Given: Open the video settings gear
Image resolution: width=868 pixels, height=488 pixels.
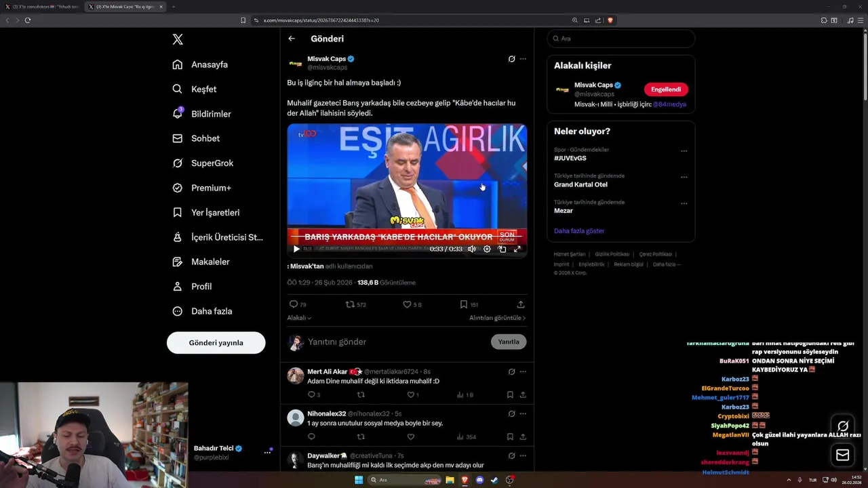Looking at the screenshot, I should pyautogui.click(x=487, y=249).
